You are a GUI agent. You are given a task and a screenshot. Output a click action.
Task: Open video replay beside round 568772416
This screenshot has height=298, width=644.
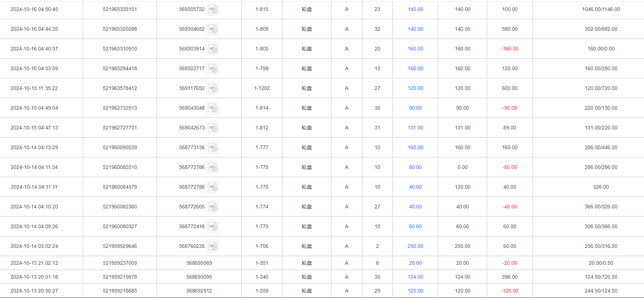coord(213,227)
